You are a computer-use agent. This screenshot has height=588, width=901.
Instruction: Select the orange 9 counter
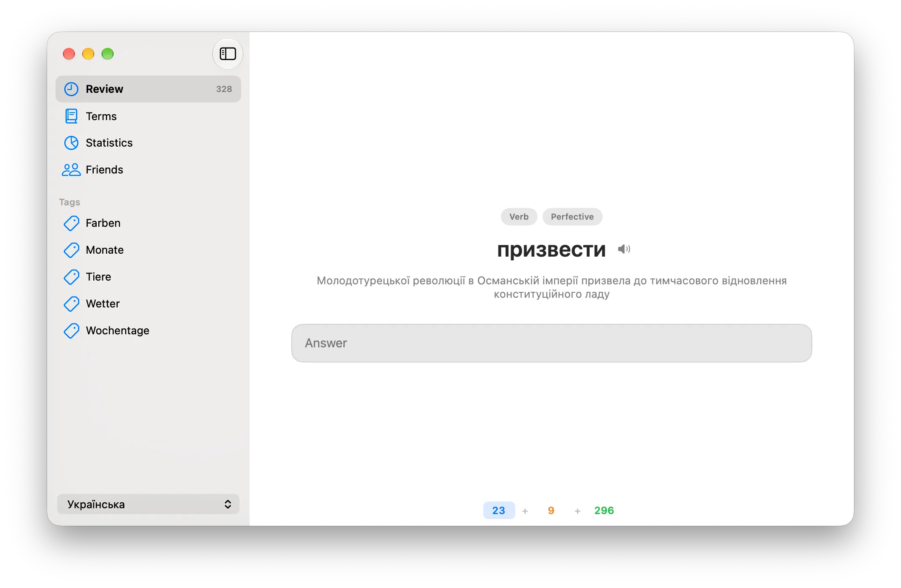(551, 510)
